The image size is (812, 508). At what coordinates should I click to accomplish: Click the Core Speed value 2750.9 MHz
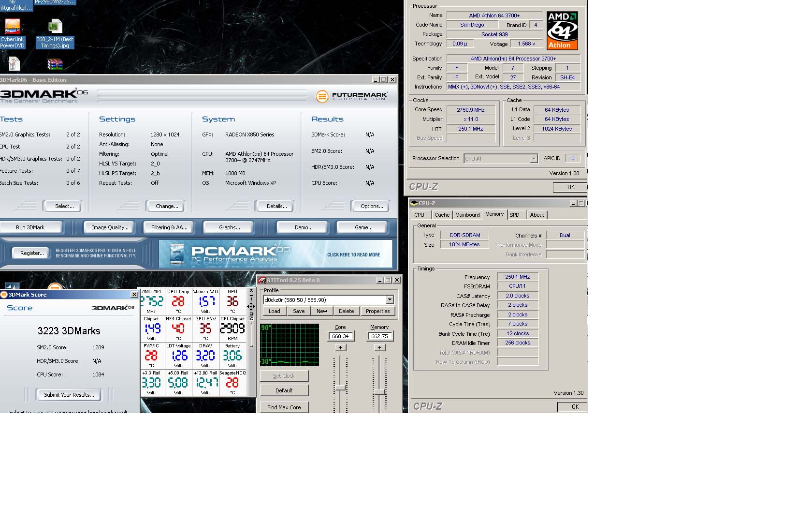click(471, 110)
